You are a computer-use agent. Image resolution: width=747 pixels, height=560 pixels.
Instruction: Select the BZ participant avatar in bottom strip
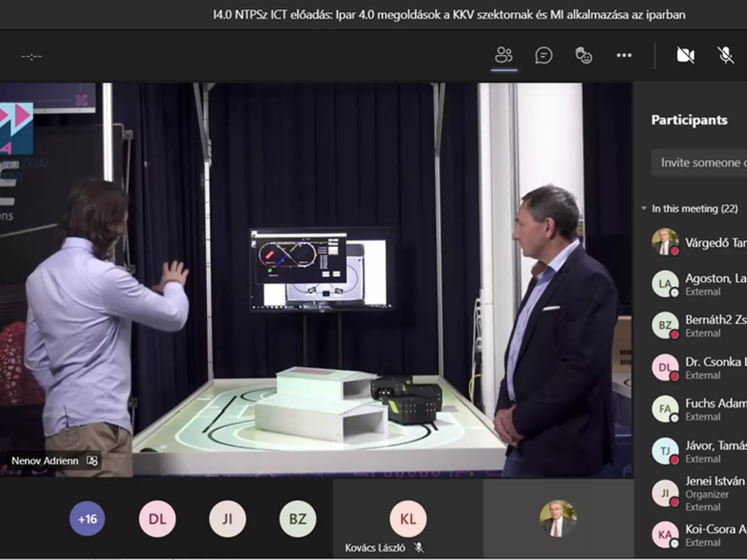point(297,518)
